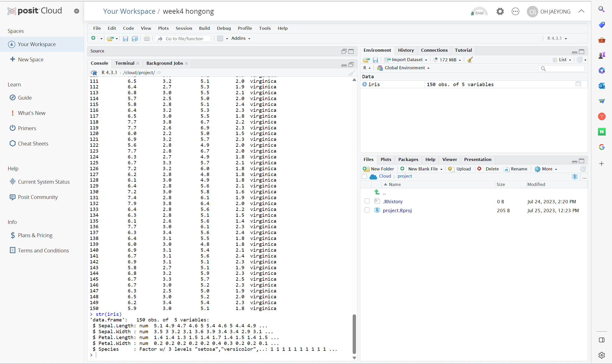Open the Import Dataset dropdown

pos(407,60)
